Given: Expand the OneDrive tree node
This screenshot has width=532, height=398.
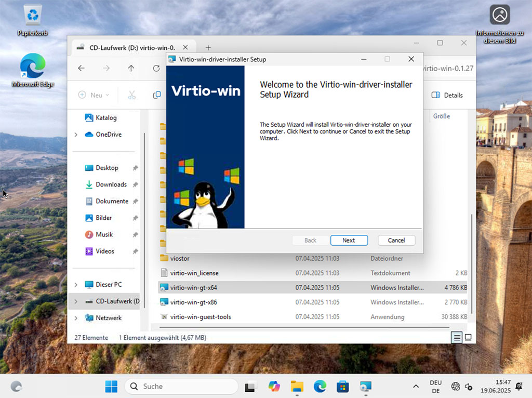Looking at the screenshot, I should point(76,135).
